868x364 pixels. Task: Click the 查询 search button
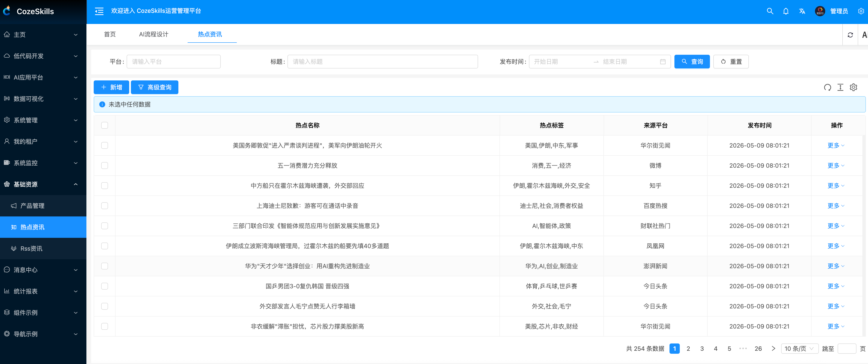[x=692, y=62]
